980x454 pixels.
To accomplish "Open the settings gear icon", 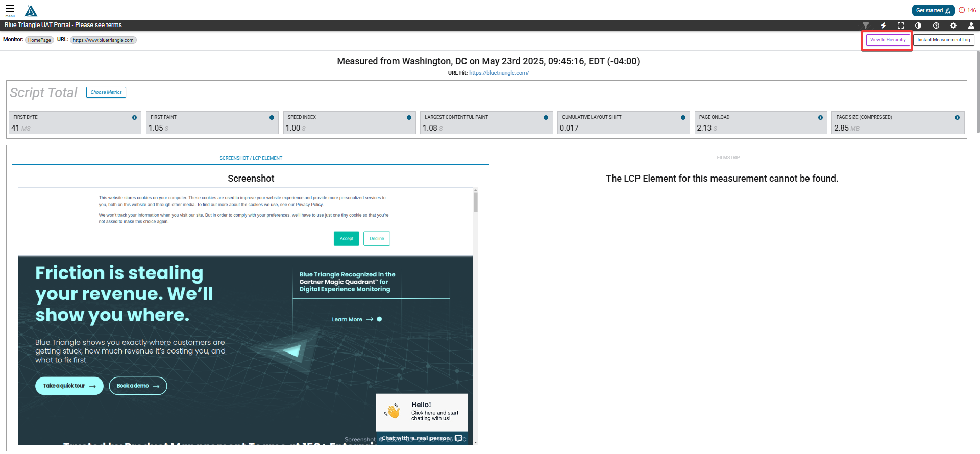I will [x=953, y=26].
